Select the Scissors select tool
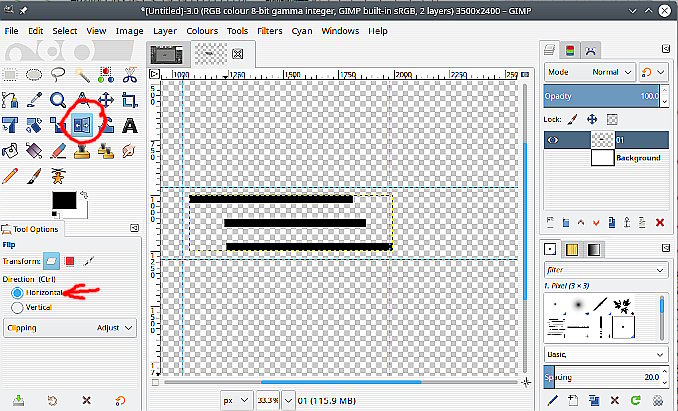 pos(130,74)
